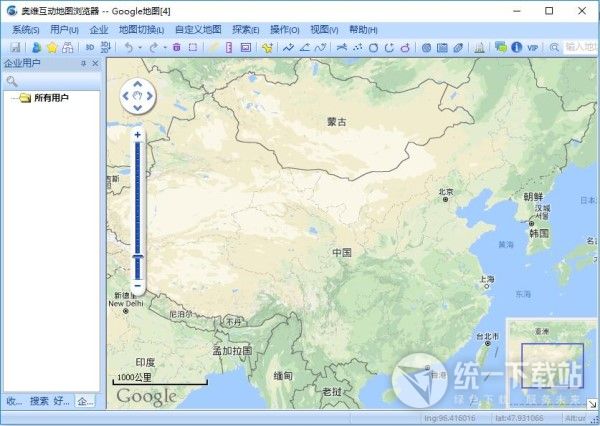Click the crossing routes tool icon
This screenshot has height=426, width=600.
[342, 47]
